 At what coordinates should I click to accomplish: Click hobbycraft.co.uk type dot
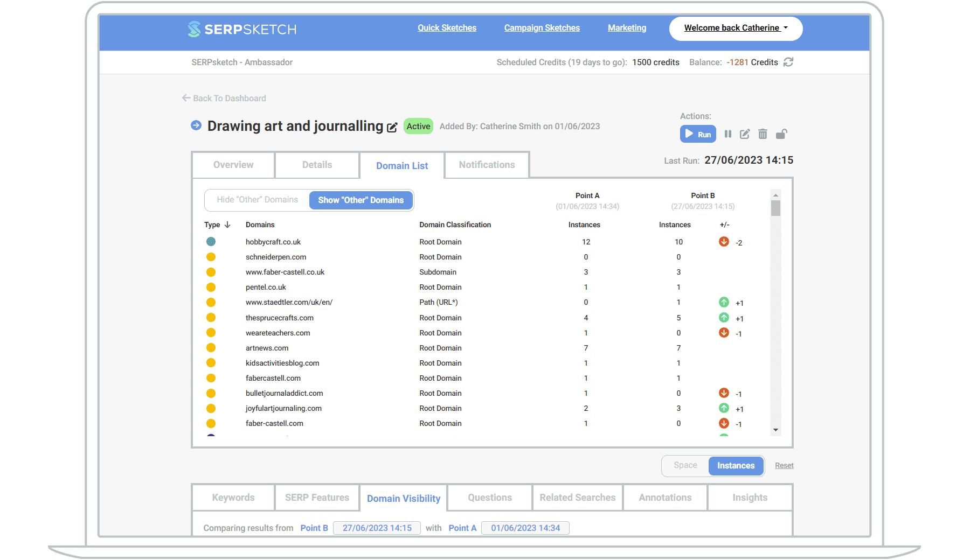coord(211,242)
